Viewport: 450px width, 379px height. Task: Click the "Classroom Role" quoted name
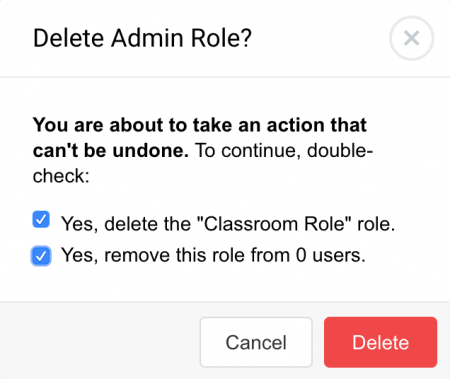tap(275, 224)
